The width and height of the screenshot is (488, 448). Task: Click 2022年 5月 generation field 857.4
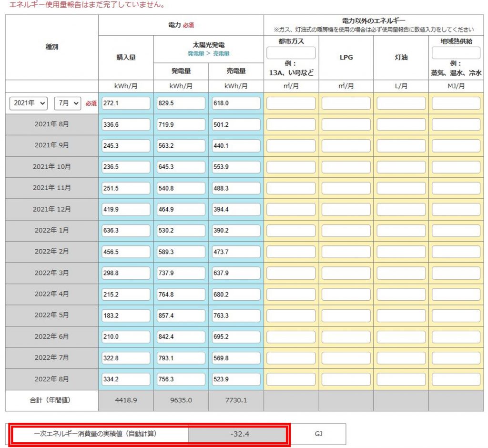[181, 316]
